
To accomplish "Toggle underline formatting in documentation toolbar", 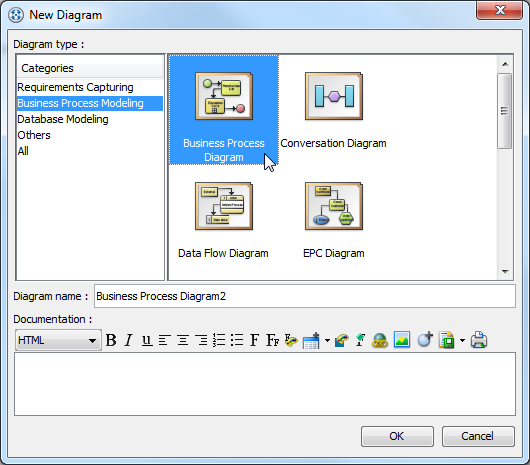I will click(x=146, y=340).
